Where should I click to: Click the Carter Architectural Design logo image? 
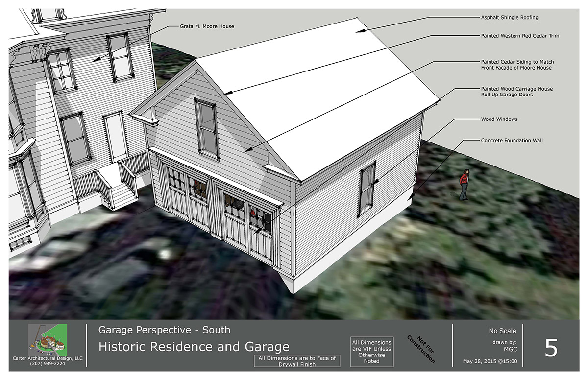click(x=48, y=339)
